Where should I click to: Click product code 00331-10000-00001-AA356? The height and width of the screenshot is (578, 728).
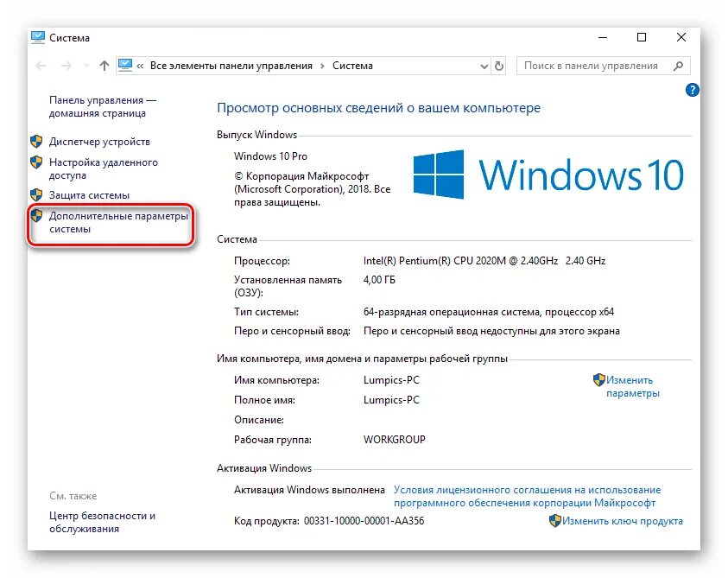tap(364, 521)
